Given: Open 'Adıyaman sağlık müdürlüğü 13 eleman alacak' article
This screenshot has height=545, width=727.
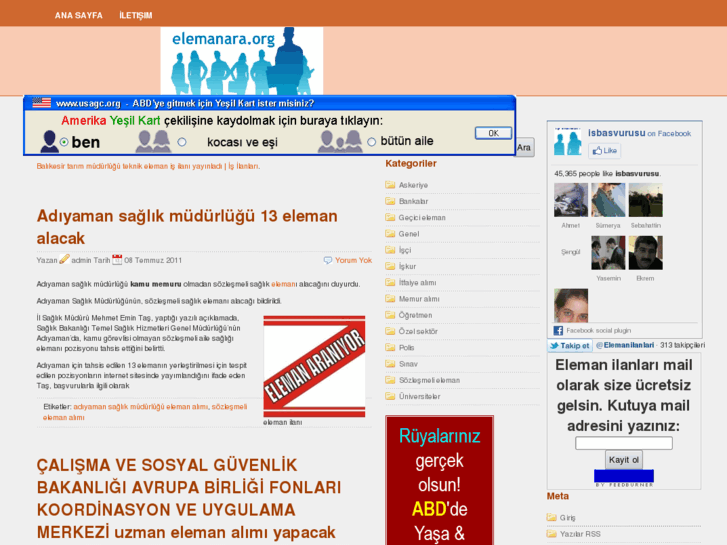Looking at the screenshot, I should tap(187, 227).
